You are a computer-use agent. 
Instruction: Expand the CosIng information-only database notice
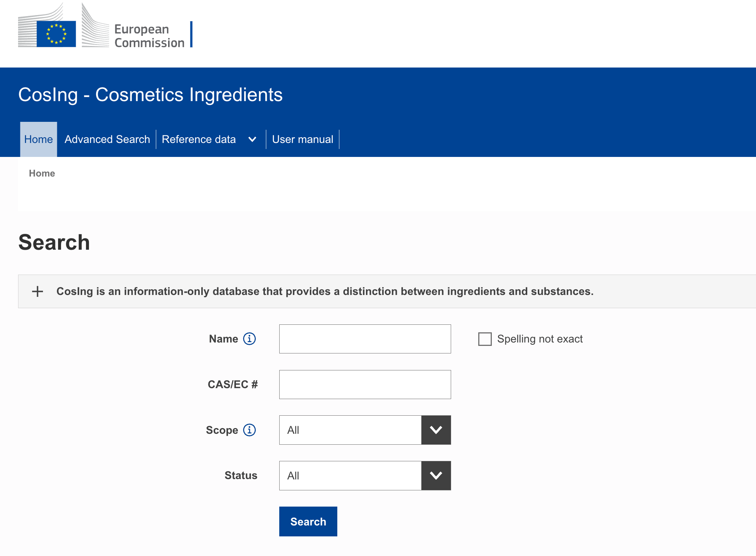pos(325,291)
